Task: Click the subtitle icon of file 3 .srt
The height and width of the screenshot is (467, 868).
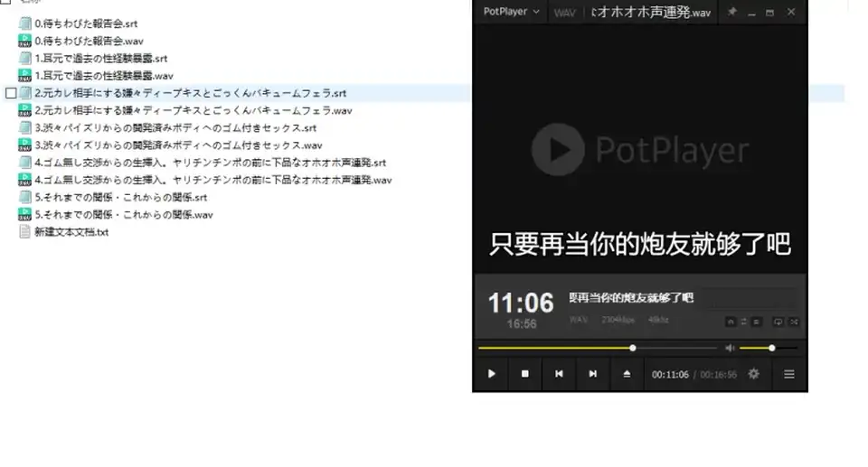Action: [x=25, y=128]
